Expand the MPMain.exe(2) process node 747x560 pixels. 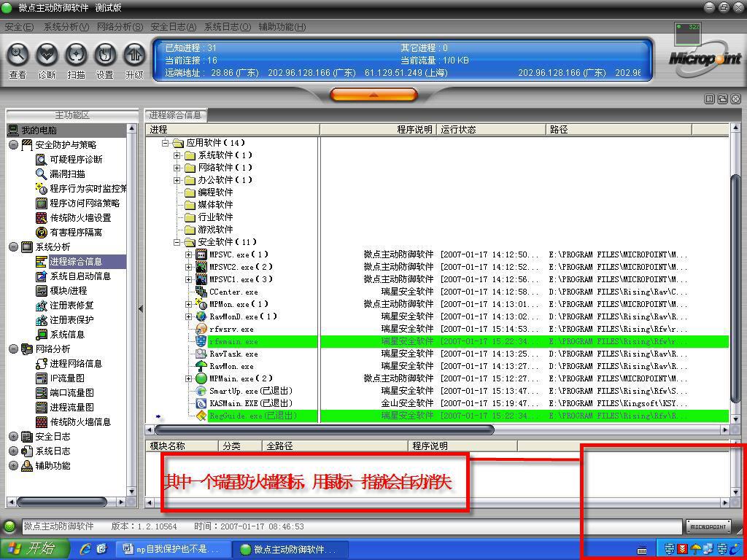[x=189, y=378]
